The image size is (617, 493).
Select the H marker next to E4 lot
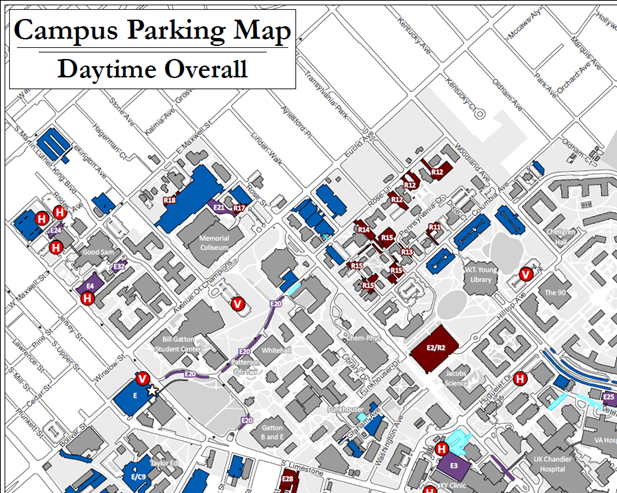coord(87,298)
